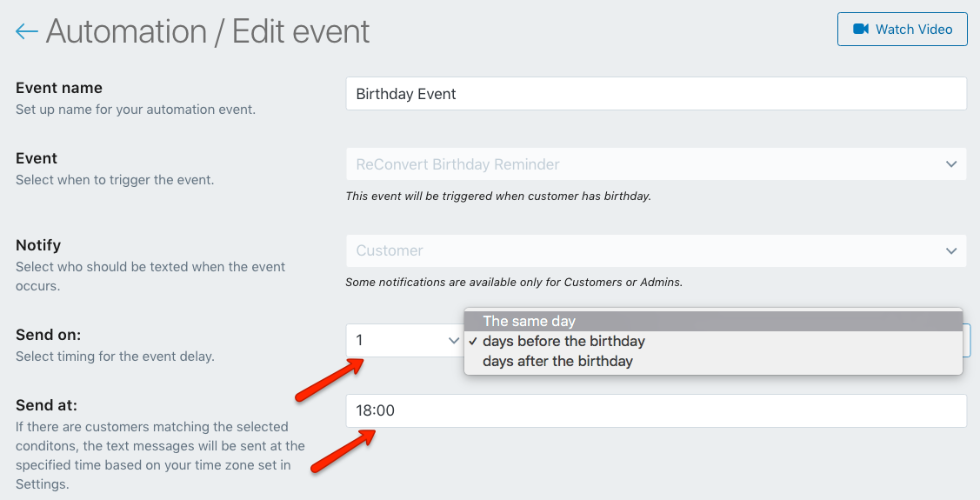Go back using the left arrow icon
Image resolution: width=980 pixels, height=500 pixels.
pyautogui.click(x=26, y=31)
